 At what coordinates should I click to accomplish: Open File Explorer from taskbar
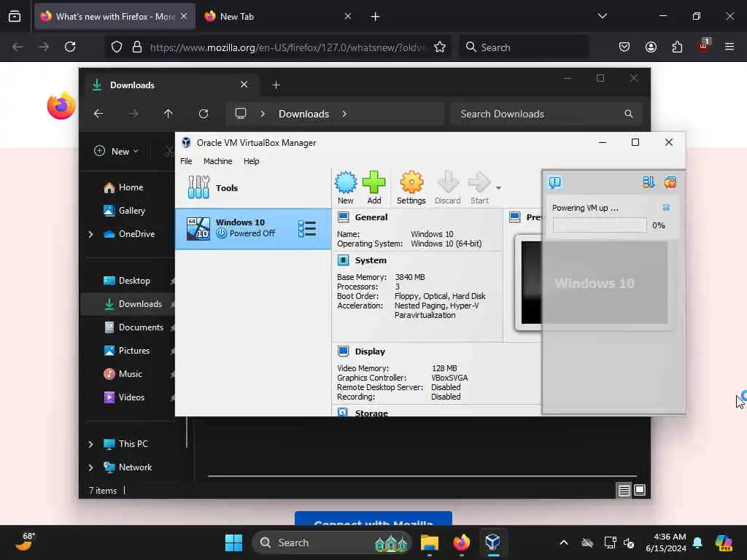(429, 542)
